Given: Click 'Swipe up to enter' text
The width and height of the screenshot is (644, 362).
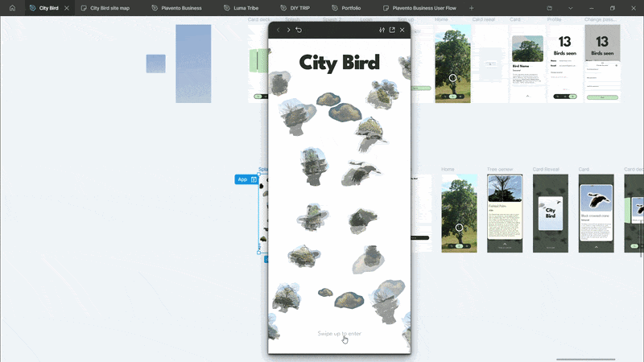Looking at the screenshot, I should click(339, 333).
